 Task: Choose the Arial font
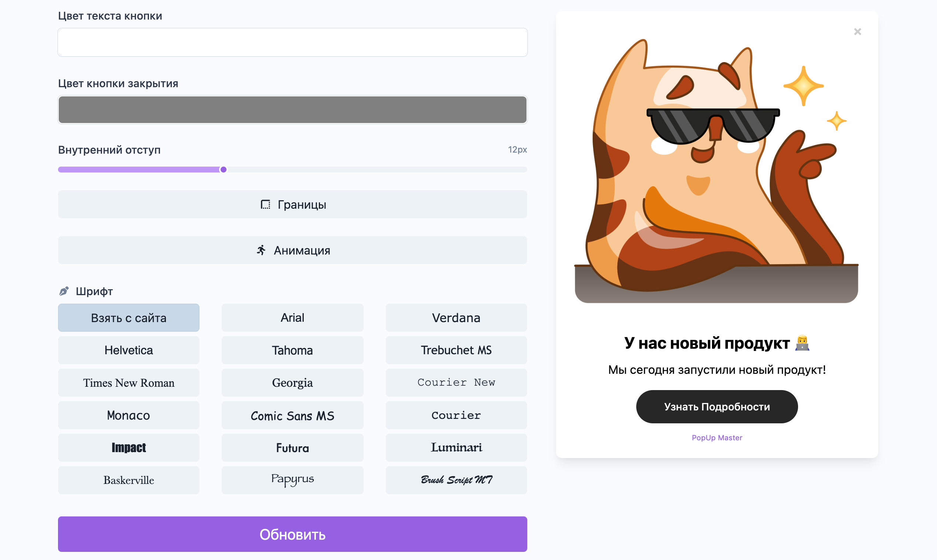293,318
